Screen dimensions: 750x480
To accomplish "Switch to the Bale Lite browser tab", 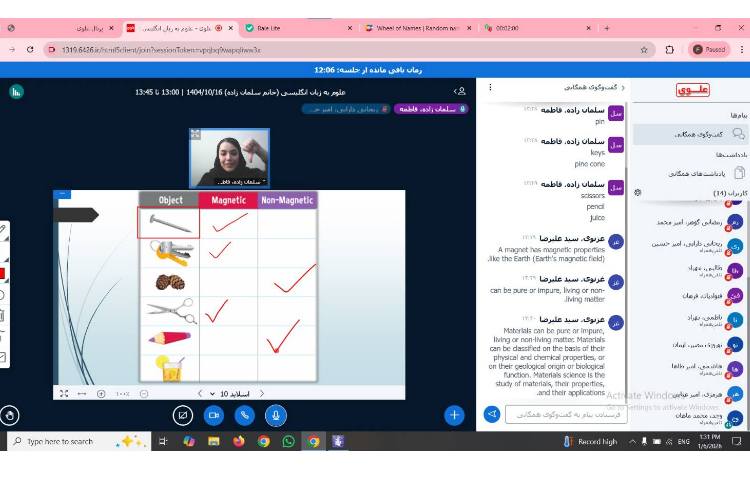I will point(298,28).
